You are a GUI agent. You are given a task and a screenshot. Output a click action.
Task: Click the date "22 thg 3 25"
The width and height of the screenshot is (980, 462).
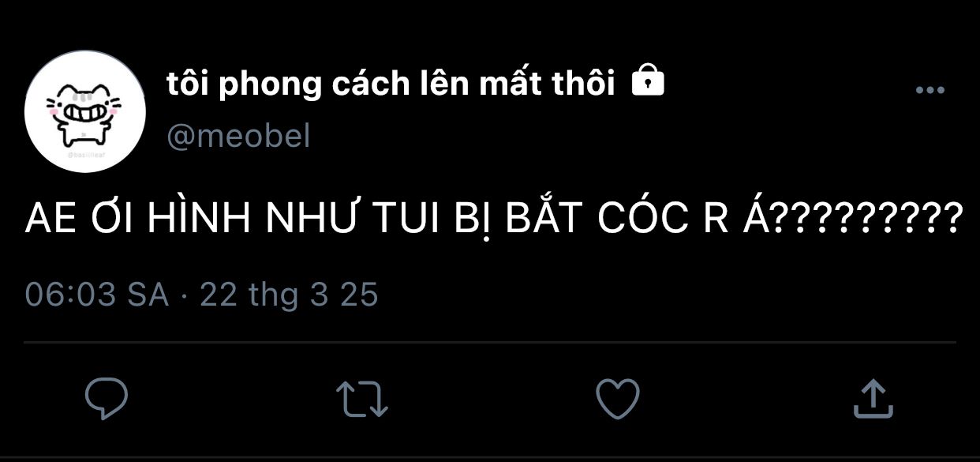(x=290, y=295)
